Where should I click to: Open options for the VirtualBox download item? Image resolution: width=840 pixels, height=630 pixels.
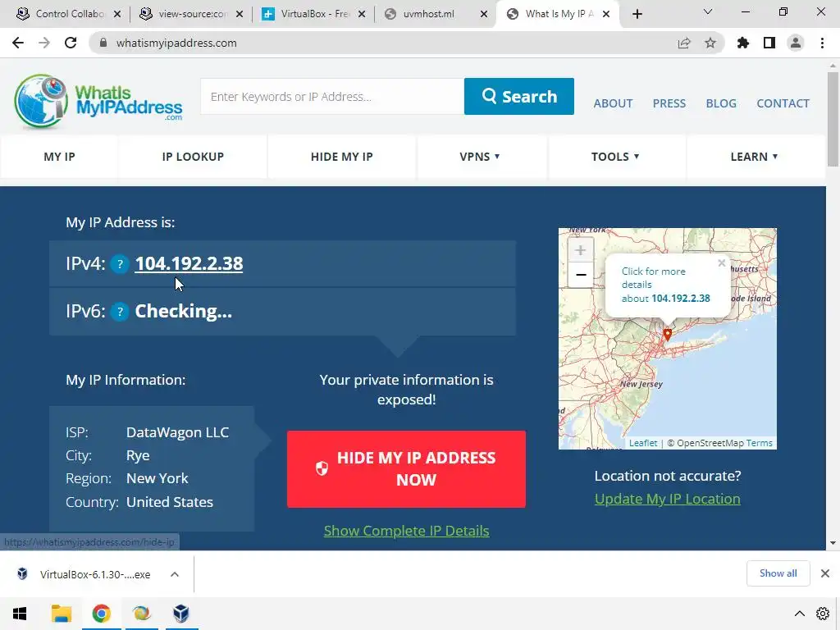click(175, 574)
